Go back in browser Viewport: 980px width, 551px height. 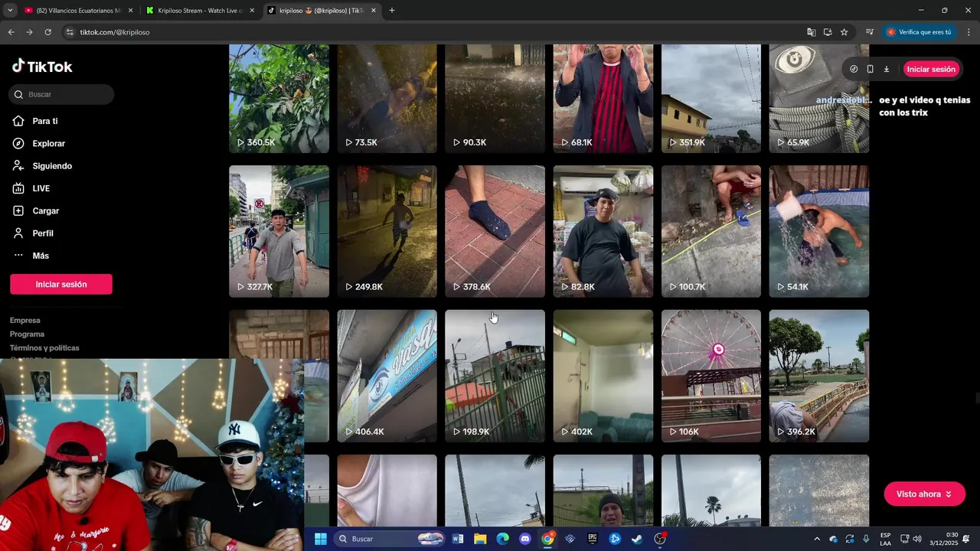[x=11, y=32]
